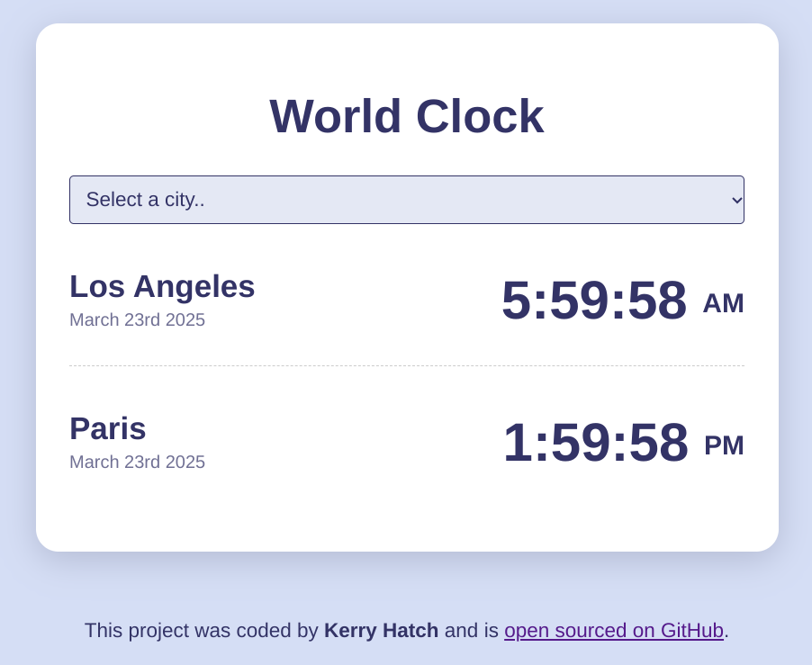Click the AM label next to Los Angeles time
Image resolution: width=812 pixels, height=665 pixels.
723,303
